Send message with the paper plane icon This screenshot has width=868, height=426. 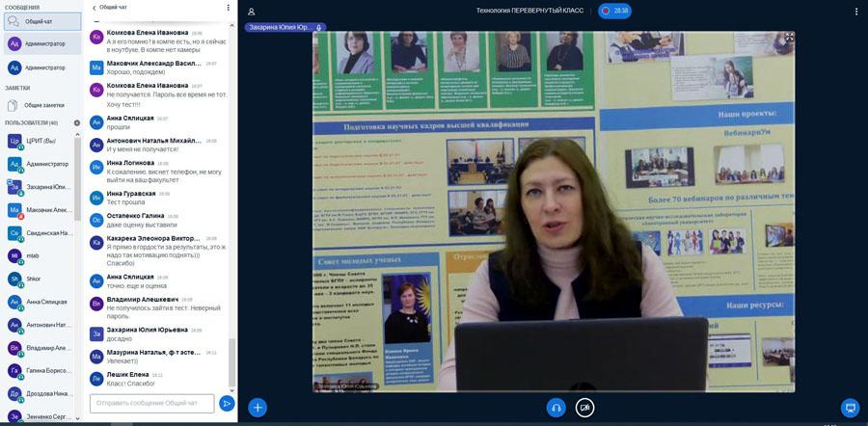pos(227,403)
